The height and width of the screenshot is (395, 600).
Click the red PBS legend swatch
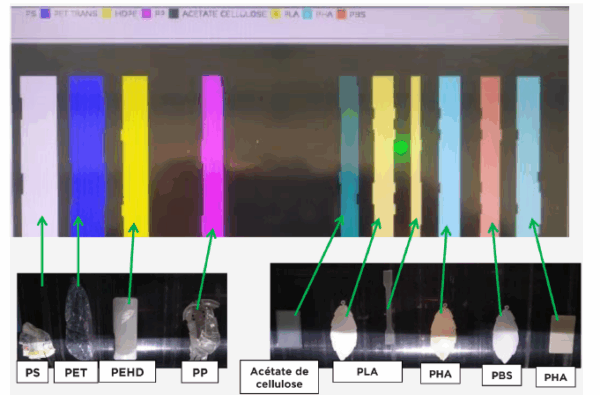pos(341,14)
